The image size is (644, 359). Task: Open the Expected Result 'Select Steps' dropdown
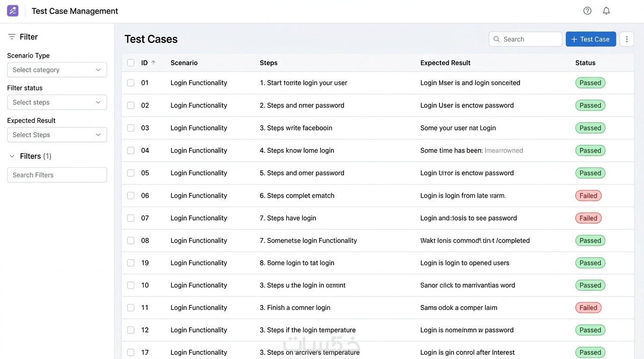57,135
